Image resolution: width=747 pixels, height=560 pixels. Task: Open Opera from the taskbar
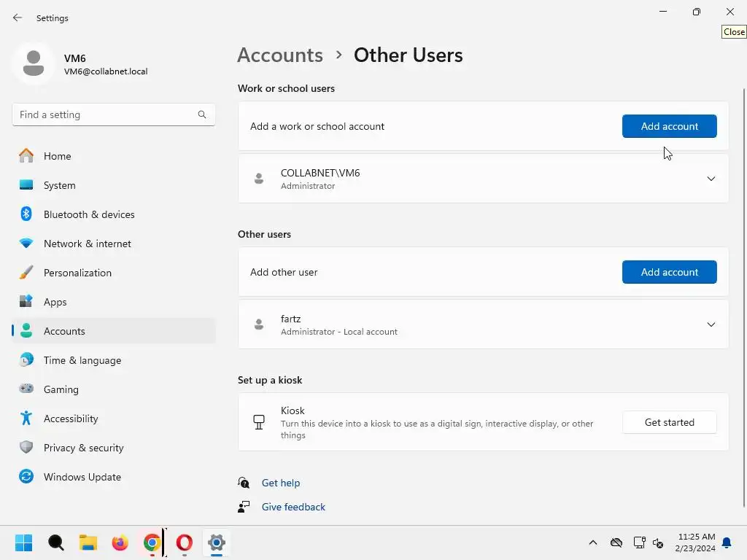(185, 542)
